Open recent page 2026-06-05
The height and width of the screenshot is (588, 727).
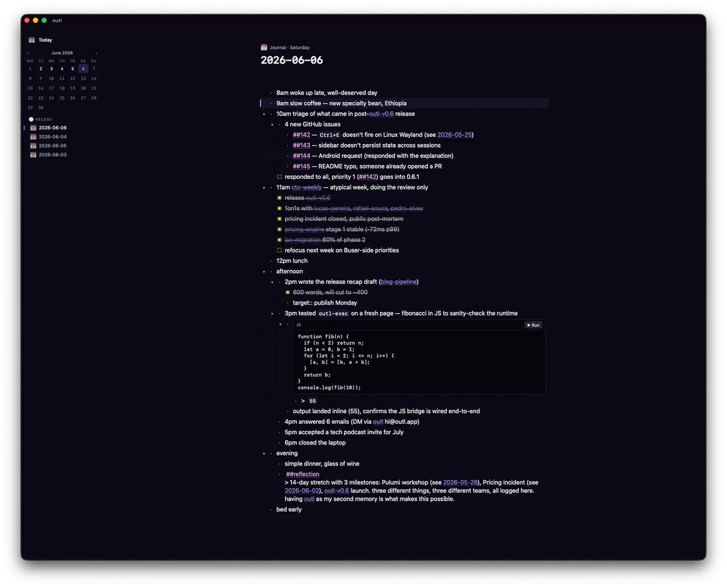[53, 146]
